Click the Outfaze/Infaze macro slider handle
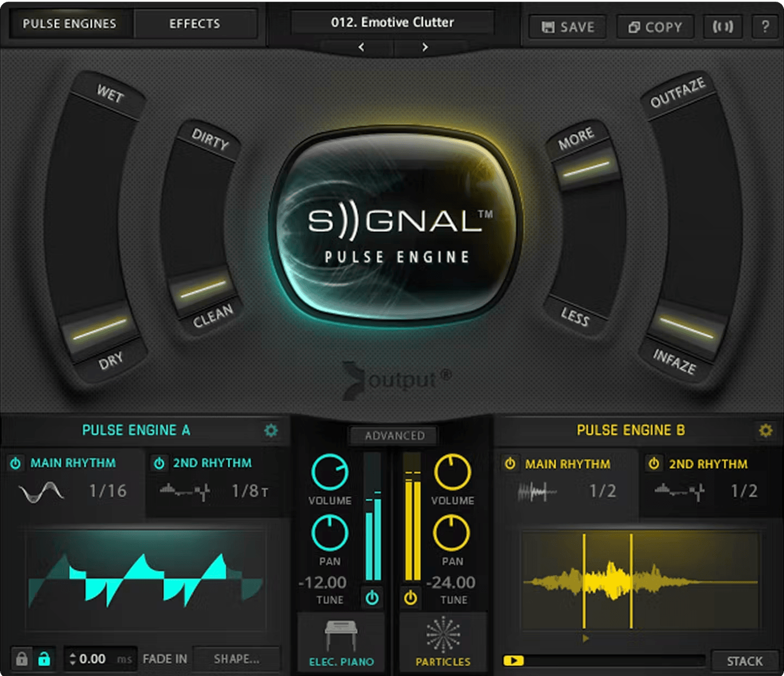 (687, 328)
